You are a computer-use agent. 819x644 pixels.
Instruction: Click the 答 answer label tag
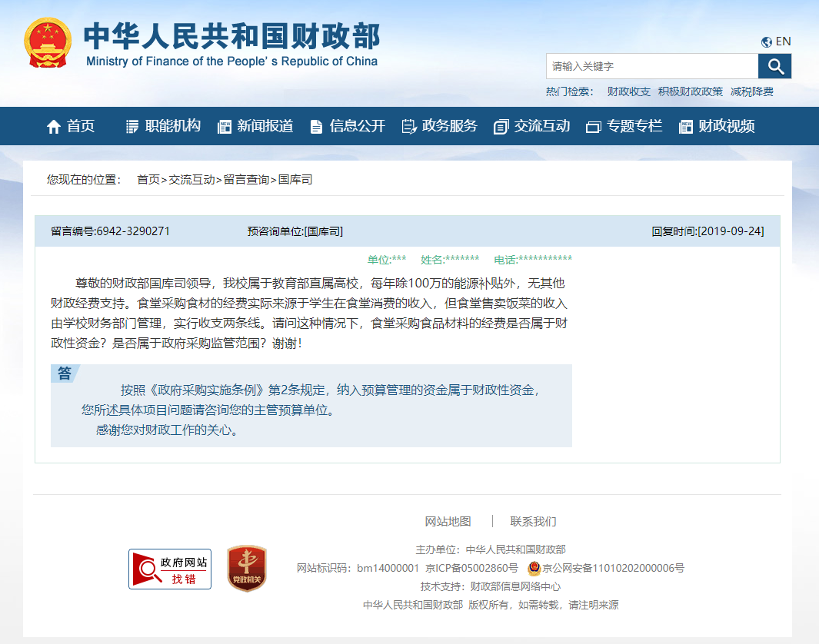[65, 373]
